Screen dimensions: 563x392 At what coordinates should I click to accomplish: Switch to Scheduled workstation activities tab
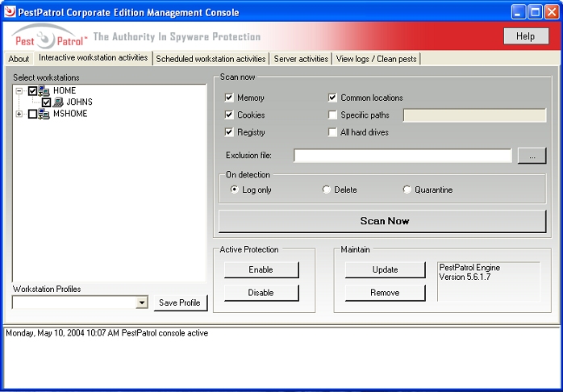[x=211, y=59]
